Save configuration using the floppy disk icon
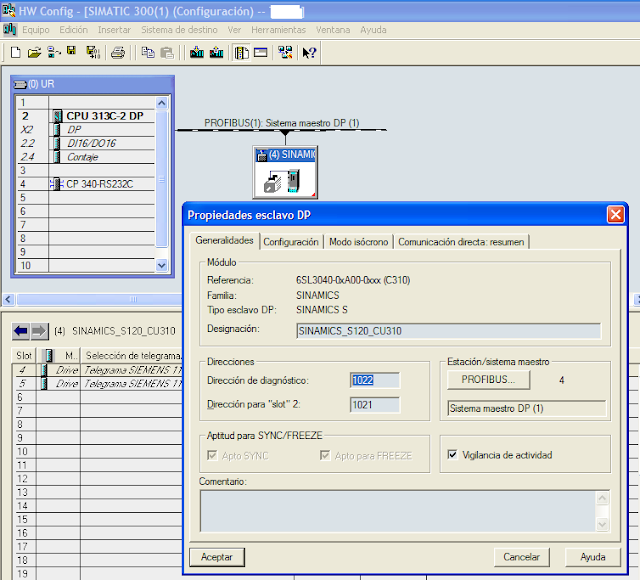This screenshot has height=580, width=640. [71, 51]
